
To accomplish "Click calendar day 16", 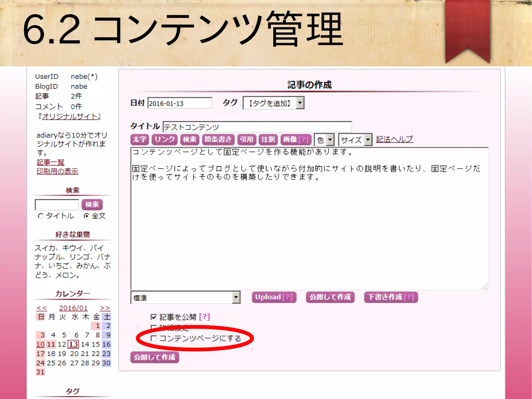I will coord(106,344).
